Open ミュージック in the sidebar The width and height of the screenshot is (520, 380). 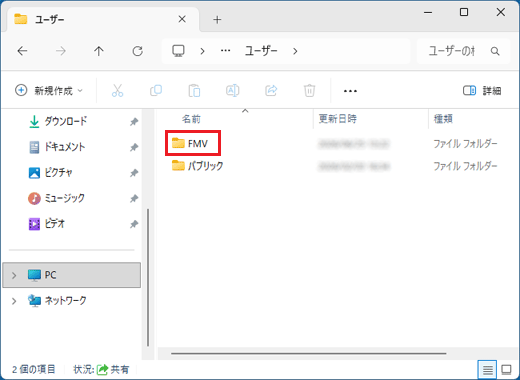coord(65,198)
